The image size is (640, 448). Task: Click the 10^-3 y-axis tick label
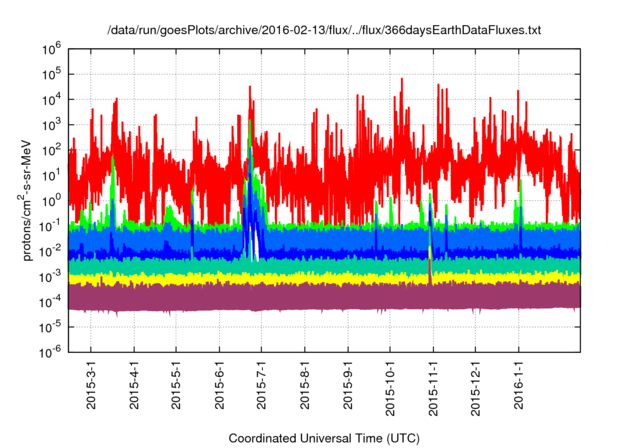click(x=50, y=277)
